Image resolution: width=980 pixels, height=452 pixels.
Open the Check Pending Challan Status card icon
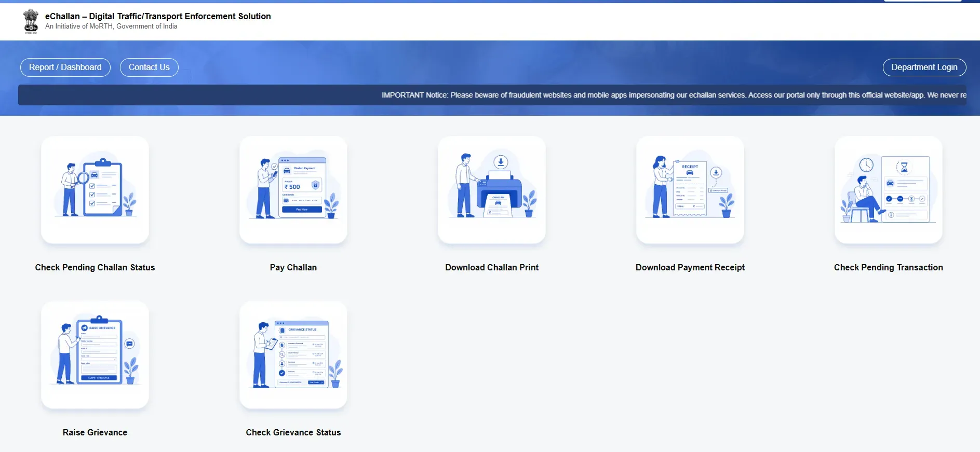click(95, 190)
